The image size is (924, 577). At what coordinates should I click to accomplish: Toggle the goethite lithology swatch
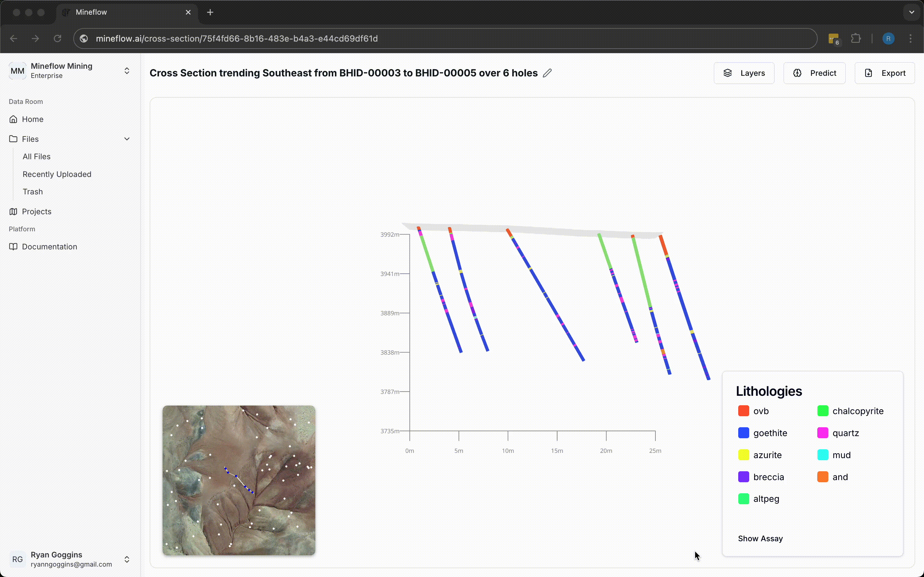743,433
